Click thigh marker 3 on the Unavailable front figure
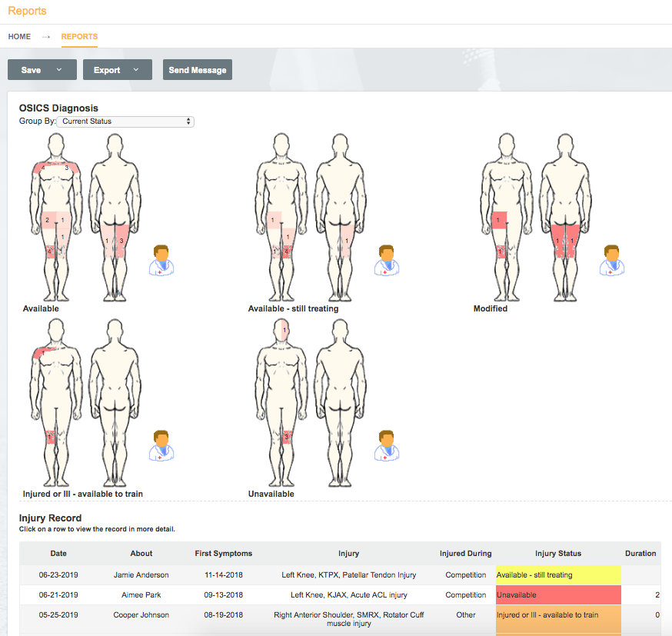The width and height of the screenshot is (672, 636). click(x=286, y=436)
